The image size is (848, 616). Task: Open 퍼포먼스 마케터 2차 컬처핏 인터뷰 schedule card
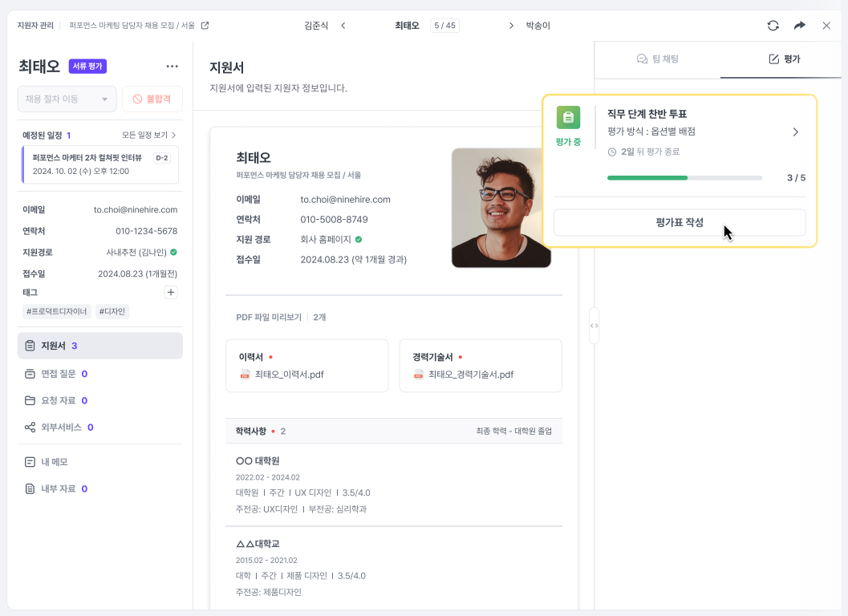click(x=100, y=164)
